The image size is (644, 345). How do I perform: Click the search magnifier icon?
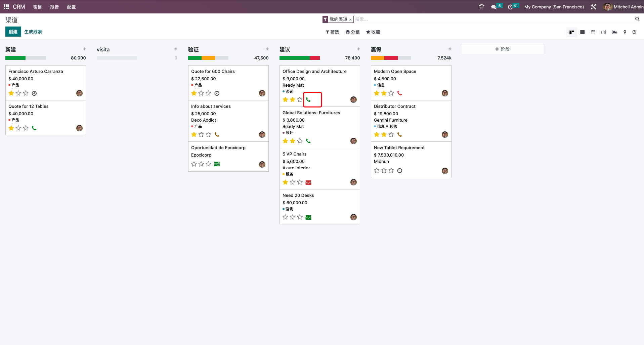point(637,19)
